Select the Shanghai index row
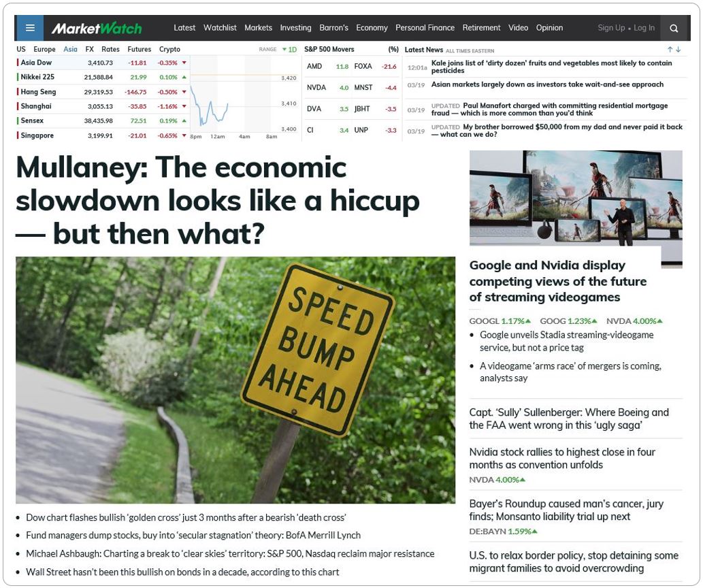 coord(102,106)
